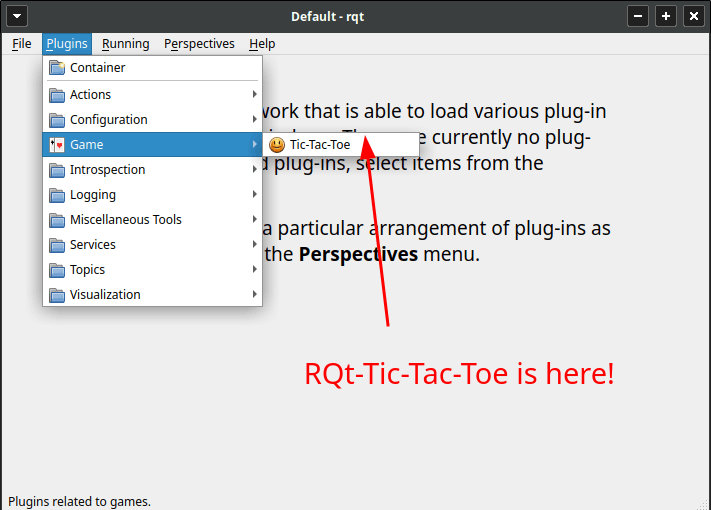Select the Game menu entry label
The height and width of the screenshot is (510, 711).
[87, 145]
